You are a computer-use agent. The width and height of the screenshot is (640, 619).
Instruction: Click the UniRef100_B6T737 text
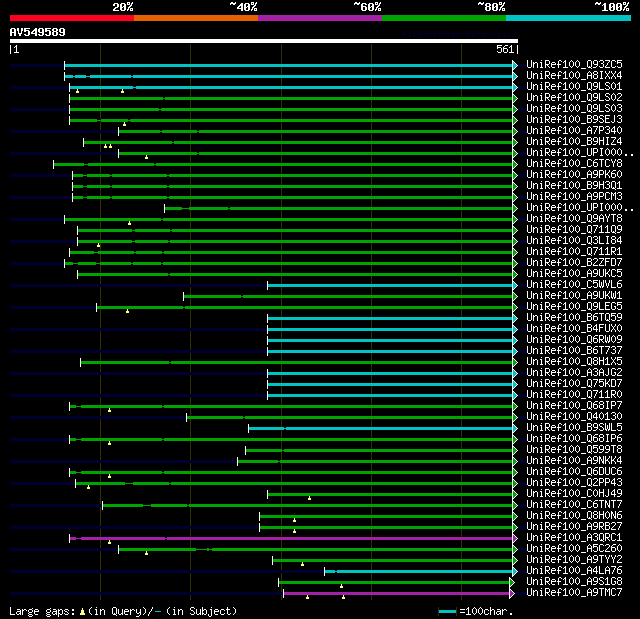574,351
